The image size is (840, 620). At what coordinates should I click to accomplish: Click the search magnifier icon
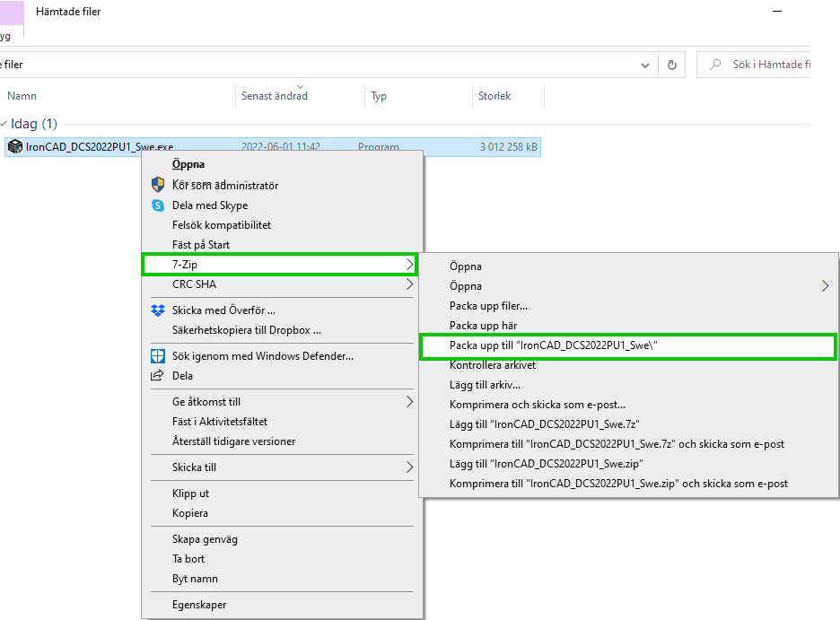(715, 65)
